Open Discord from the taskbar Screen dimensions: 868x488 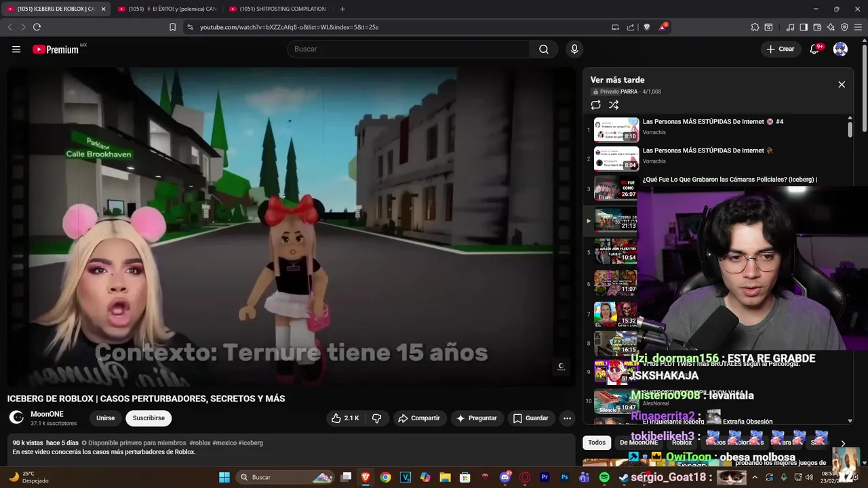pyautogui.click(x=505, y=477)
